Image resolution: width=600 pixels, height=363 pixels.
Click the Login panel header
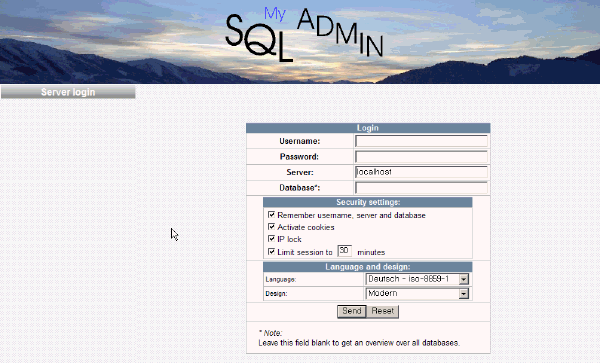[368, 128]
